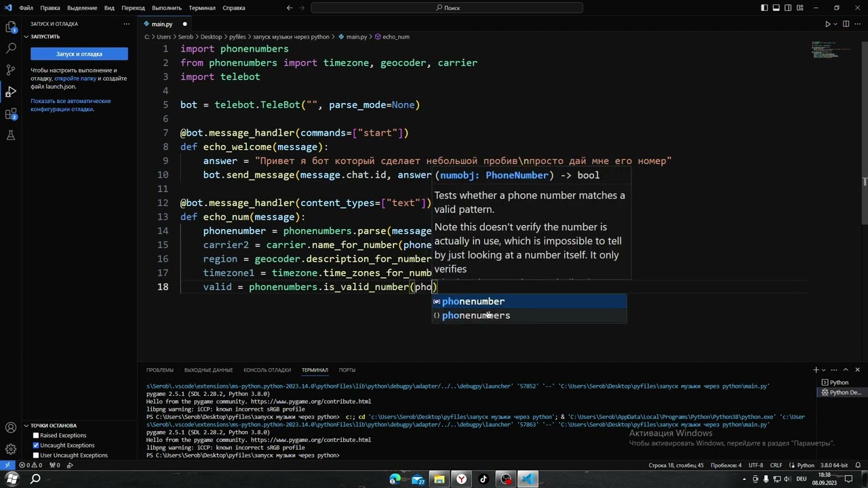868x488 pixels.
Task: Enable Raised Exceptions breakpoint checkbox
Action: coord(36,435)
